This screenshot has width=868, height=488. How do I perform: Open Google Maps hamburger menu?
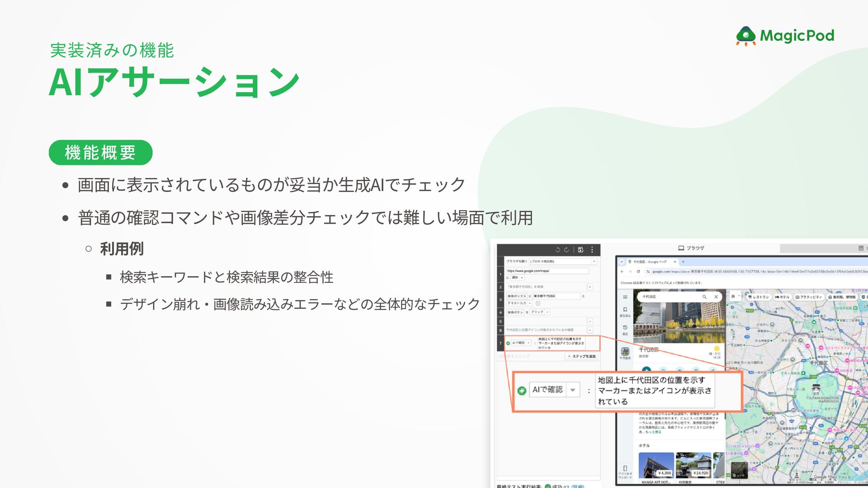pyautogui.click(x=625, y=297)
